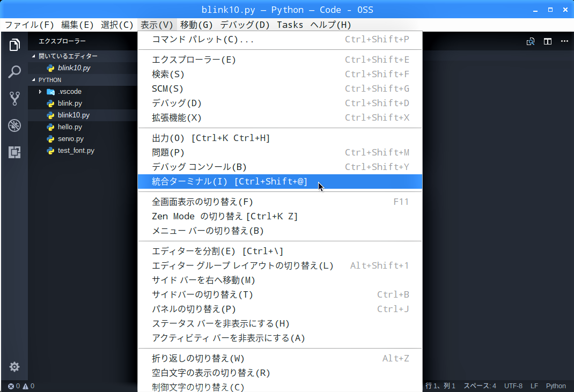Screen dimensions: 574x392
Task: Select SCM(S) menu entry
Action: click(x=280, y=88)
